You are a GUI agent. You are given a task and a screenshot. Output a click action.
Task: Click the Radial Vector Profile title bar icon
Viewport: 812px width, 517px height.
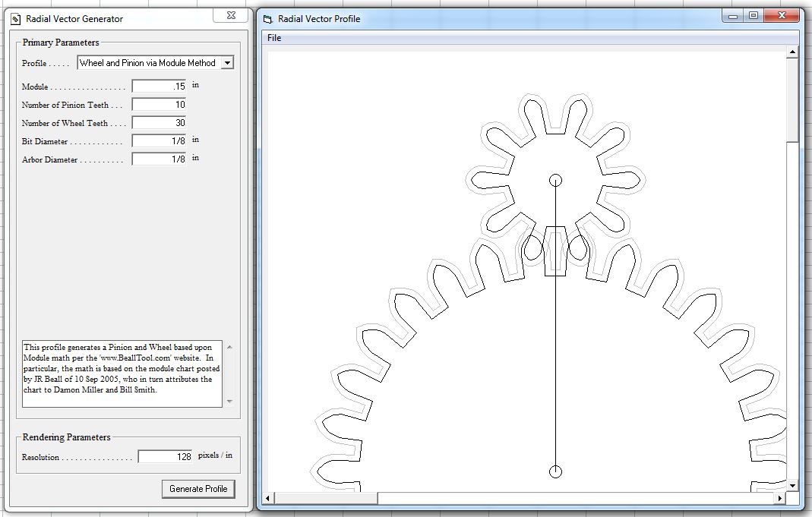(x=267, y=18)
